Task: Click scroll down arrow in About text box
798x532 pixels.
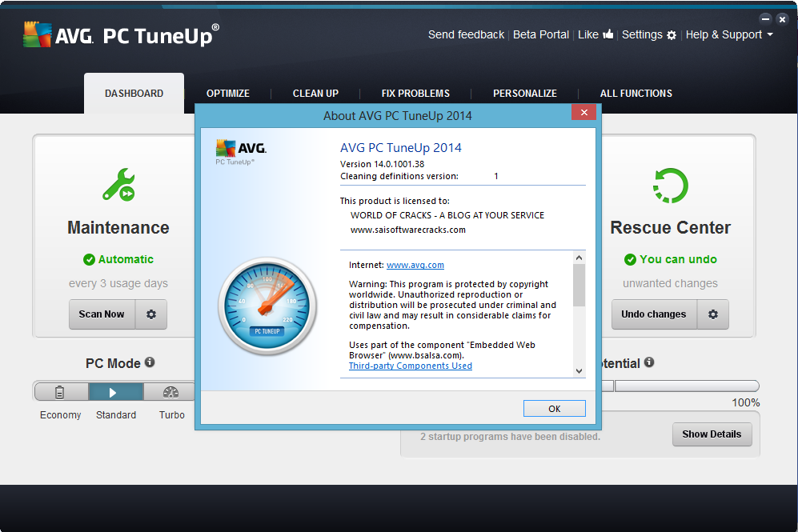Action: pyautogui.click(x=579, y=370)
